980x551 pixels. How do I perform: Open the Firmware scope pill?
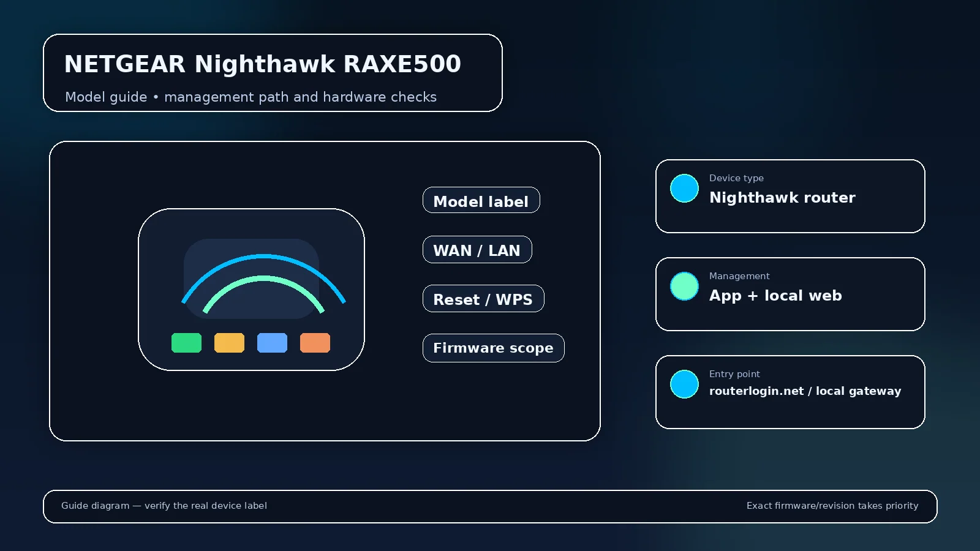[x=493, y=348]
